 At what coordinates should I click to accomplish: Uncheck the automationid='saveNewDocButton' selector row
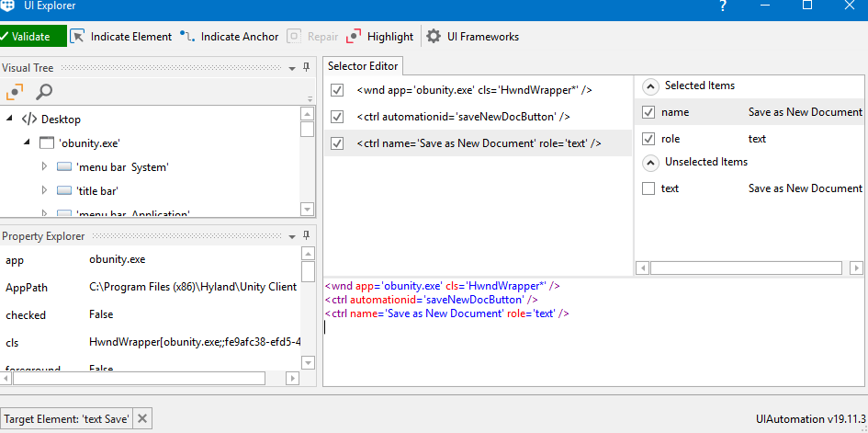pos(337,116)
